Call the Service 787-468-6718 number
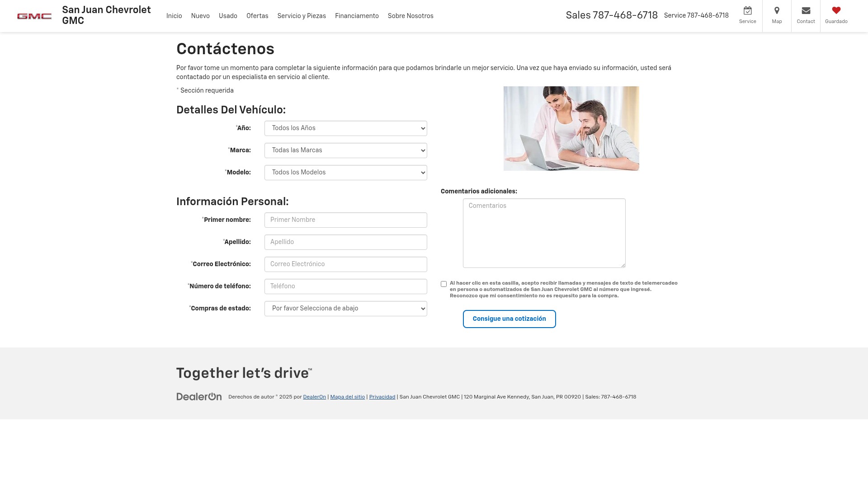The width and height of the screenshot is (868, 488). (x=696, y=16)
